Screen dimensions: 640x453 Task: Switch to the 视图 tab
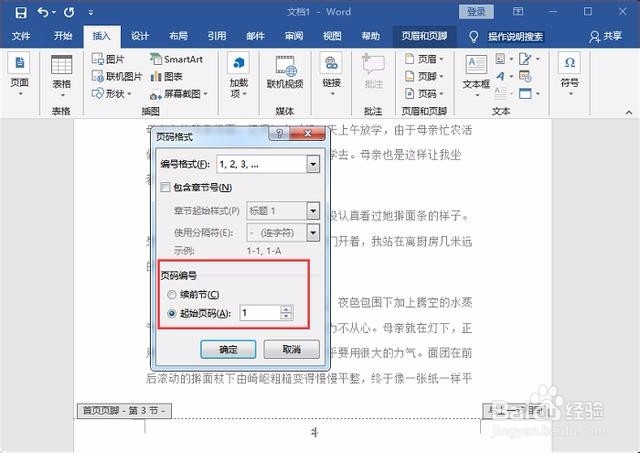(x=332, y=36)
